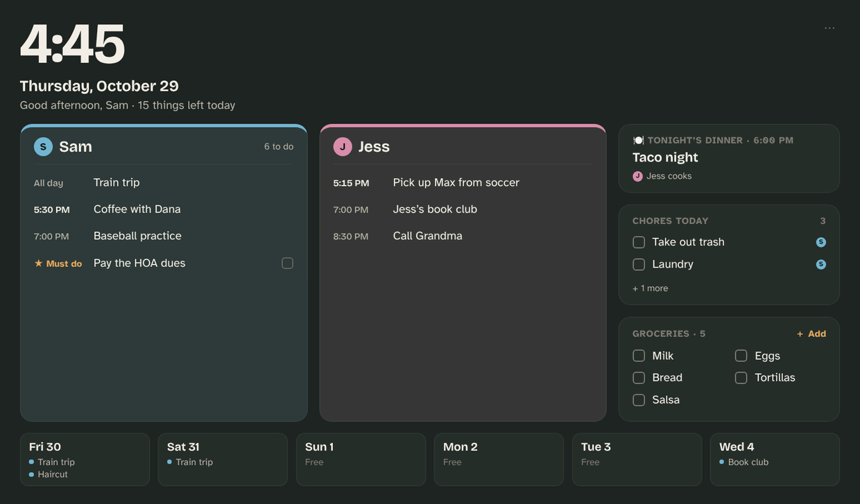Click Sam's badge next to Take out trash
The width and height of the screenshot is (860, 504).
pos(821,242)
